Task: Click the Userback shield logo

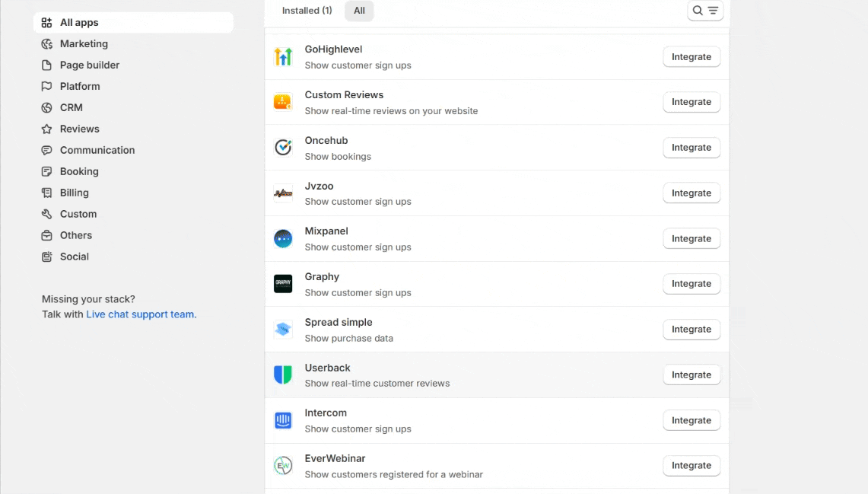Action: coord(283,375)
